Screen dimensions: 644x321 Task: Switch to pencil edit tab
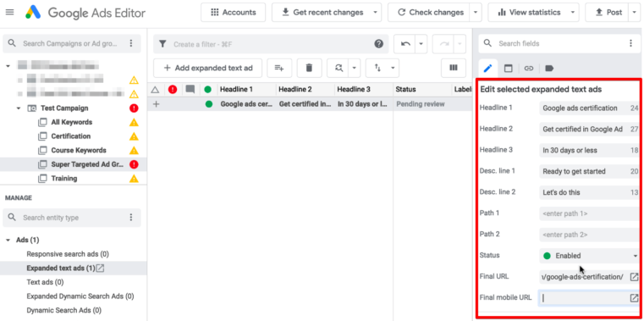click(x=487, y=68)
